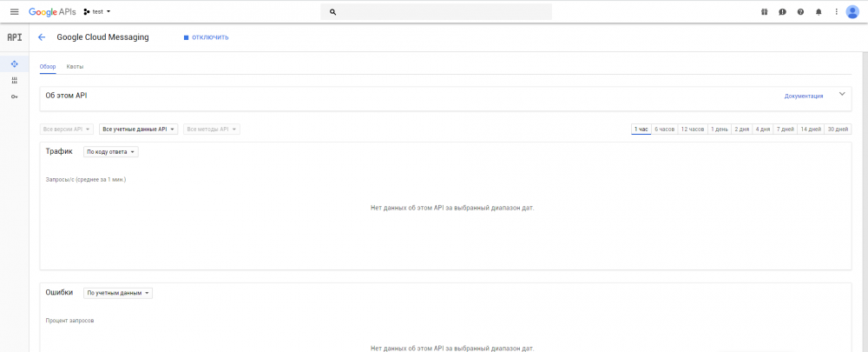Click the Трафик section heading
Image resolution: width=868 pixels, height=352 pixels.
pyautogui.click(x=59, y=150)
